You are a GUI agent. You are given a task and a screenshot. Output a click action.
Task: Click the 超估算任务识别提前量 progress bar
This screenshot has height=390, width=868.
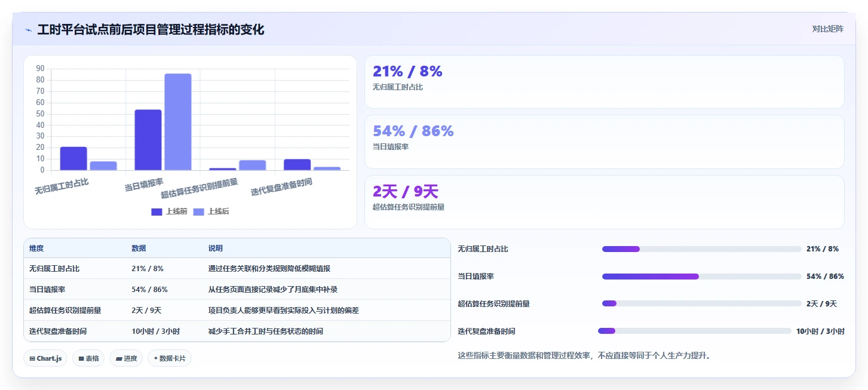pyautogui.click(x=701, y=303)
